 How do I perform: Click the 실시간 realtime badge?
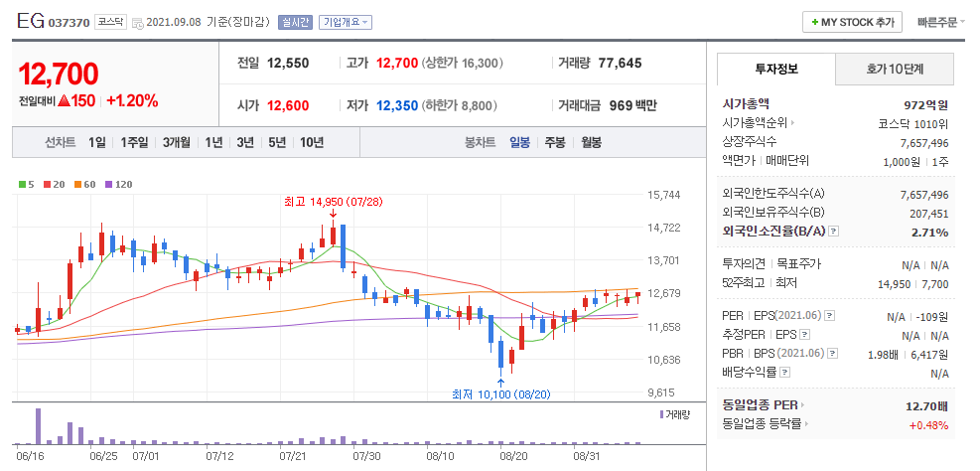pyautogui.click(x=295, y=22)
